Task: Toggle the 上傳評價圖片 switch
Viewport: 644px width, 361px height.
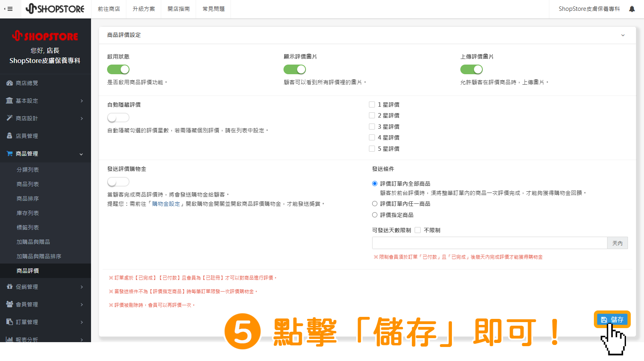Action: coord(472,69)
